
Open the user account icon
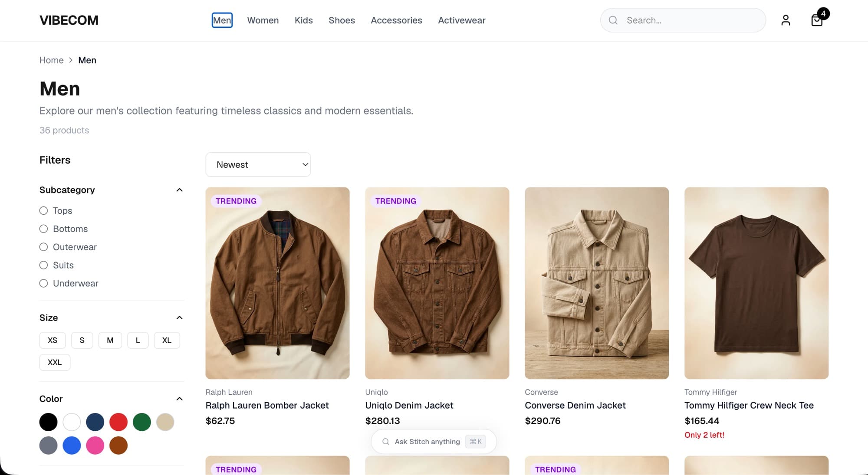[786, 20]
